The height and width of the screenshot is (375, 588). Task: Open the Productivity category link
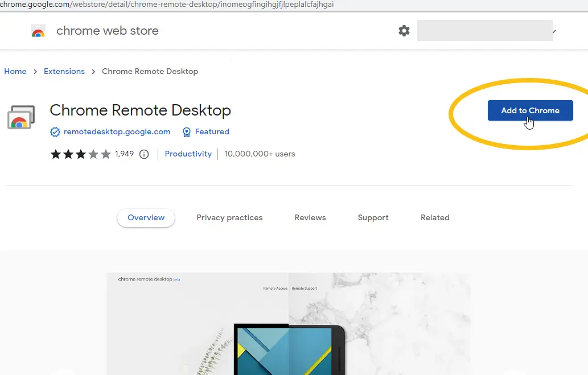click(x=188, y=154)
